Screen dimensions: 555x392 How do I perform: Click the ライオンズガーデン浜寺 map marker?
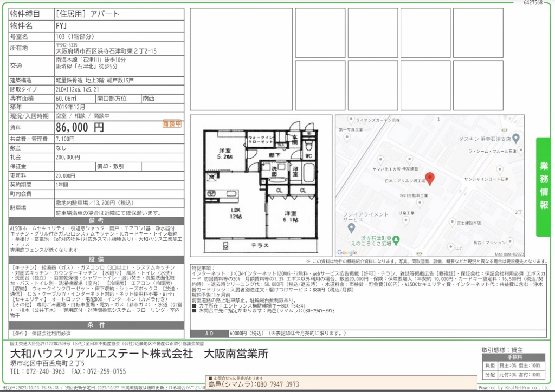[x=351, y=120]
